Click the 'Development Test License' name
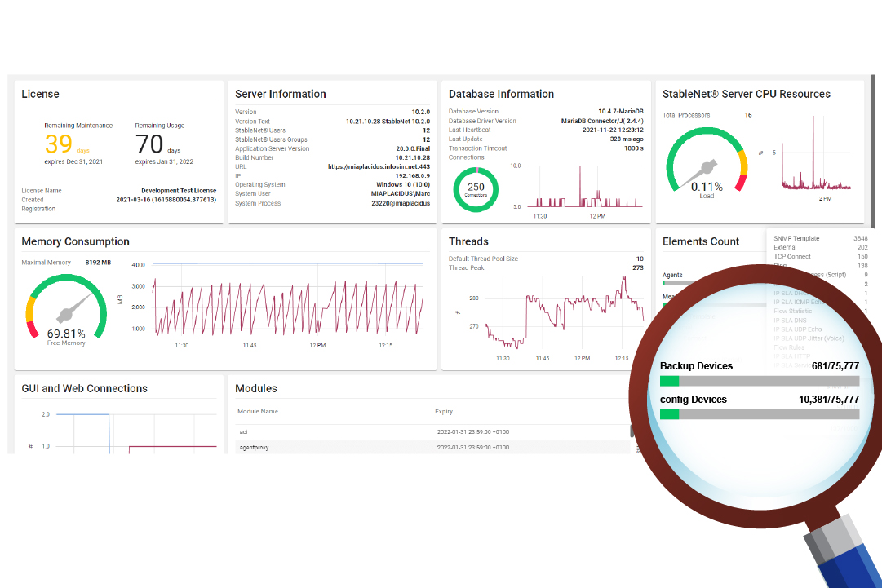The width and height of the screenshot is (882, 588). [x=179, y=191]
